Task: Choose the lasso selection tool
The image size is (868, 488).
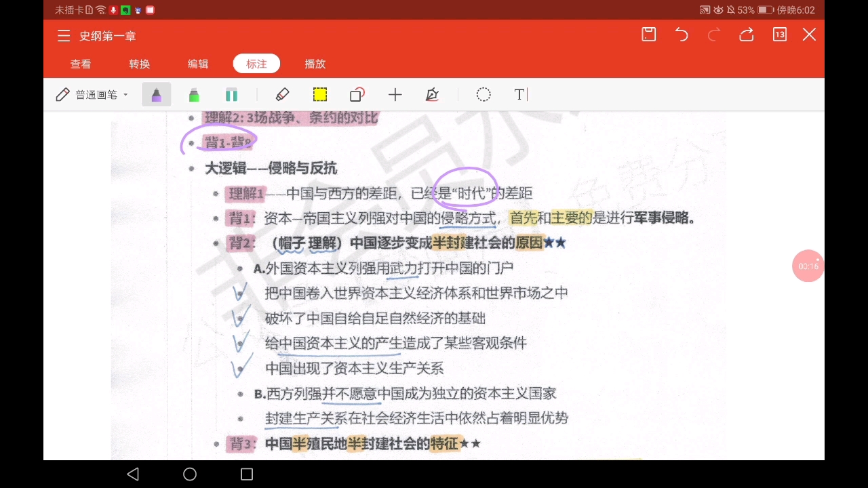Action: coord(484,95)
